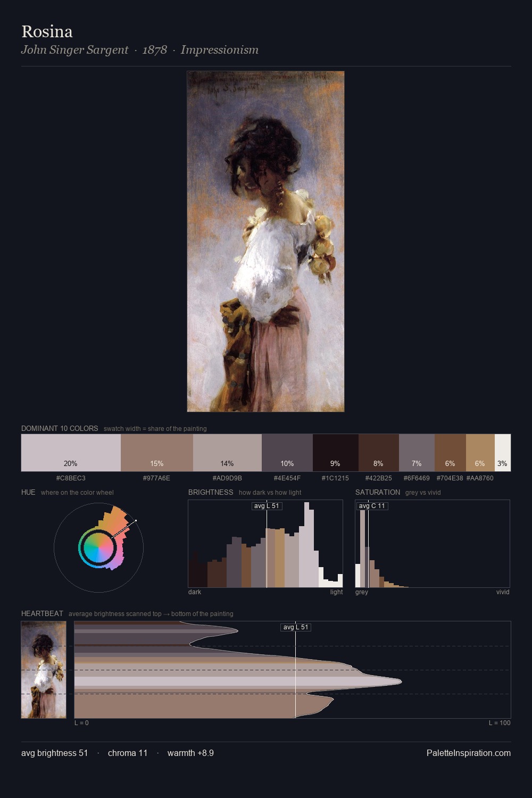Image resolution: width=532 pixels, height=798 pixels.
Task: Click 'where on the color wheel' caption
Action: tap(77, 493)
